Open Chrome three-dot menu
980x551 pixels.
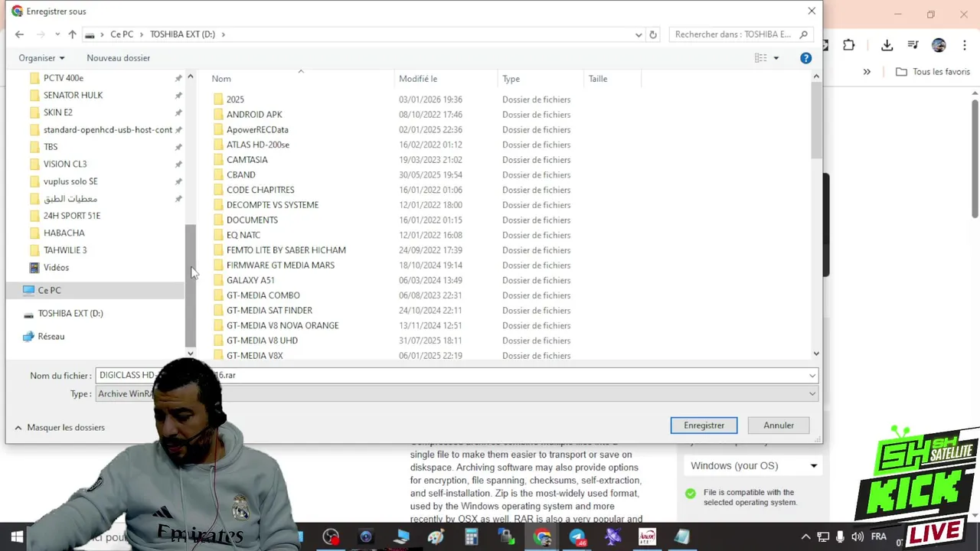click(964, 45)
